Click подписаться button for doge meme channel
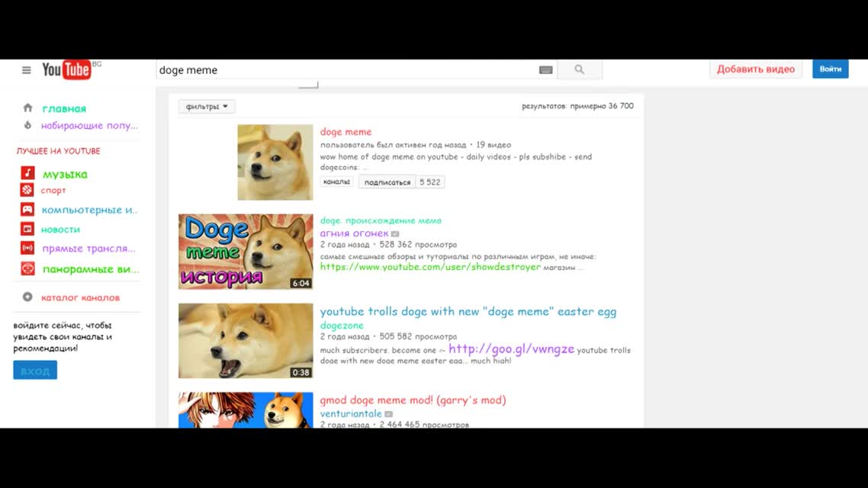This screenshot has width=868, height=488. tap(387, 182)
